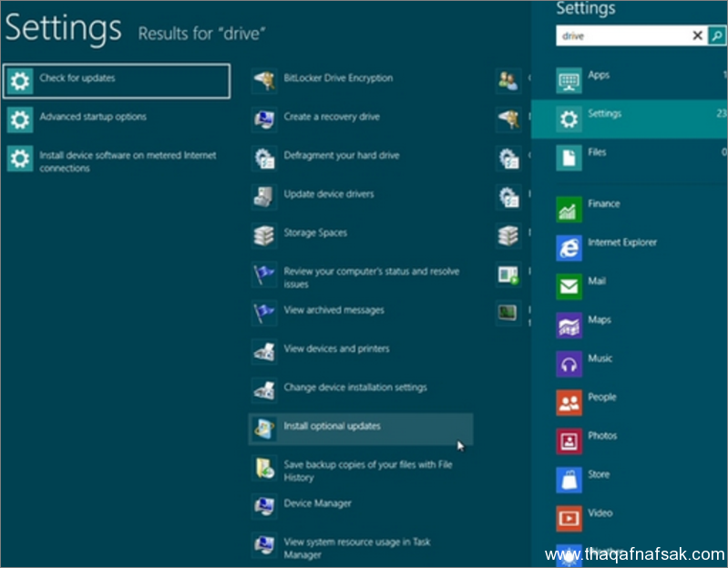The width and height of the screenshot is (728, 568).
Task: Open Device Manager from results
Action: pyautogui.click(x=317, y=503)
